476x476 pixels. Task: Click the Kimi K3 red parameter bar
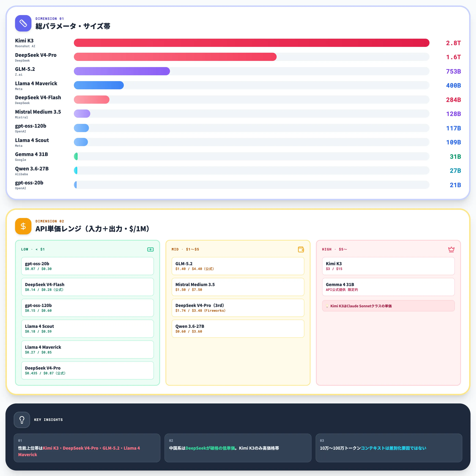click(252, 43)
